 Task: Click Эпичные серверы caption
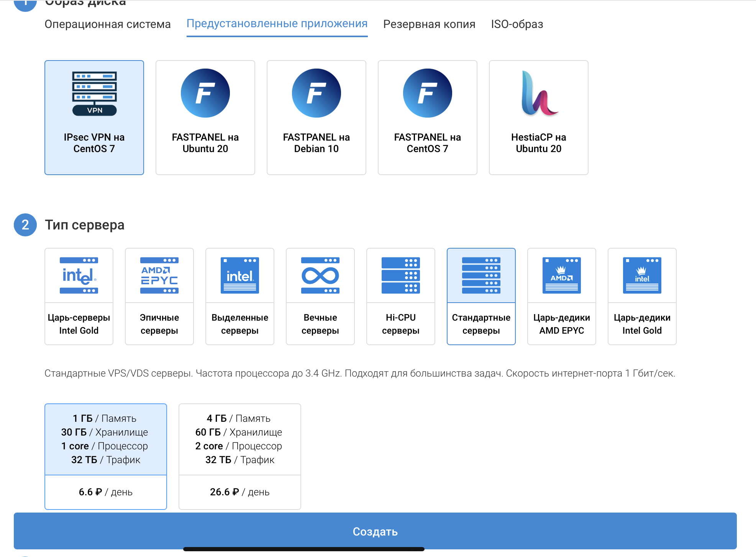[159, 324]
